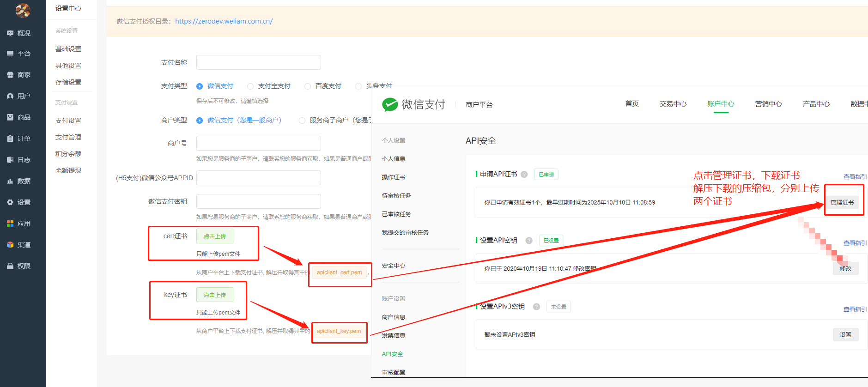Click the 商家 merchant store icon
The width and height of the screenshot is (868, 387).
(10, 75)
